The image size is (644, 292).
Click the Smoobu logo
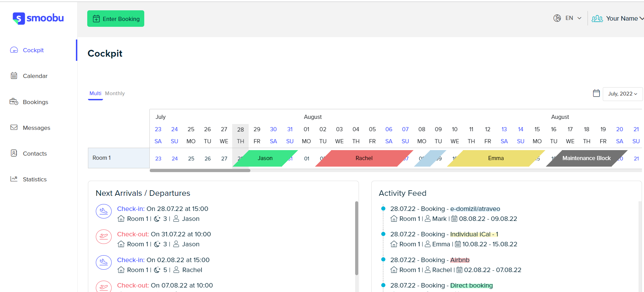pos(38,18)
